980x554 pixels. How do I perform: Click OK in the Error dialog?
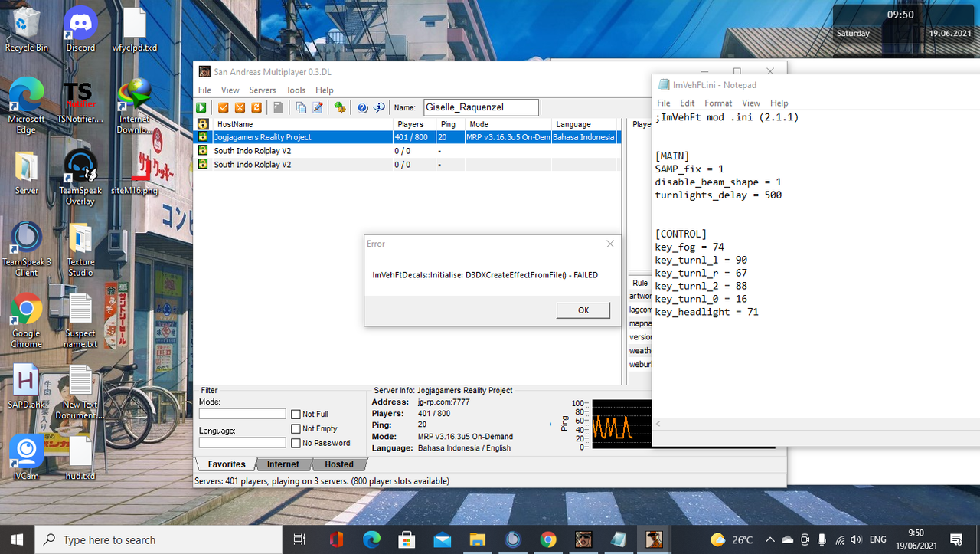pos(583,310)
